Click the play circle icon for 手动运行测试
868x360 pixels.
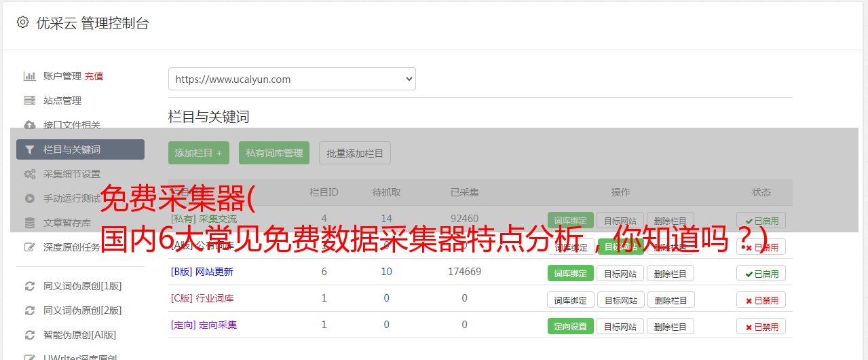29,198
